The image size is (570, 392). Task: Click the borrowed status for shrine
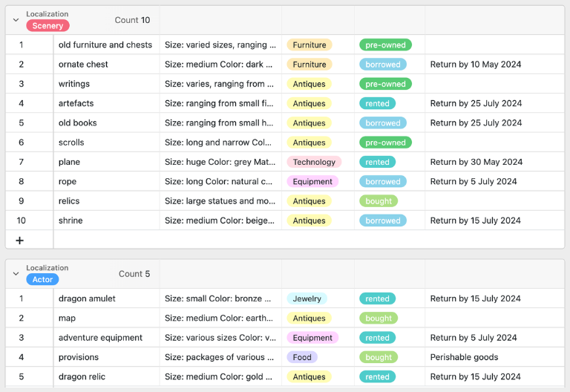click(x=382, y=220)
